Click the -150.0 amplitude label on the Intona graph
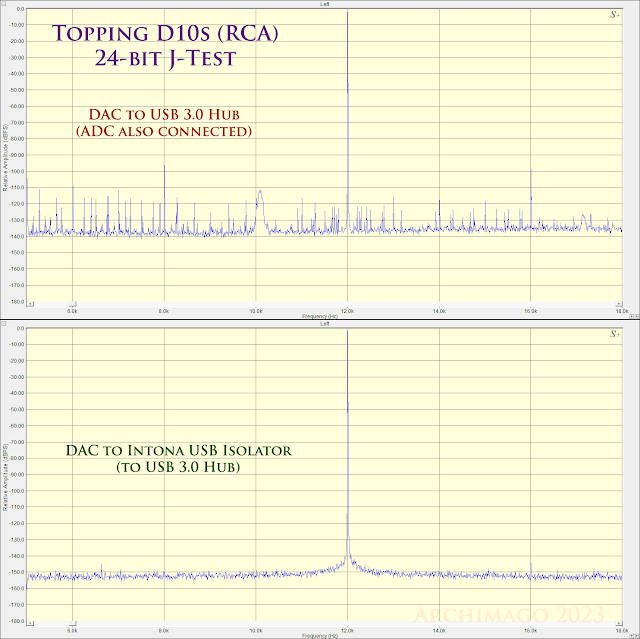The height and width of the screenshot is (639, 640). [18, 572]
